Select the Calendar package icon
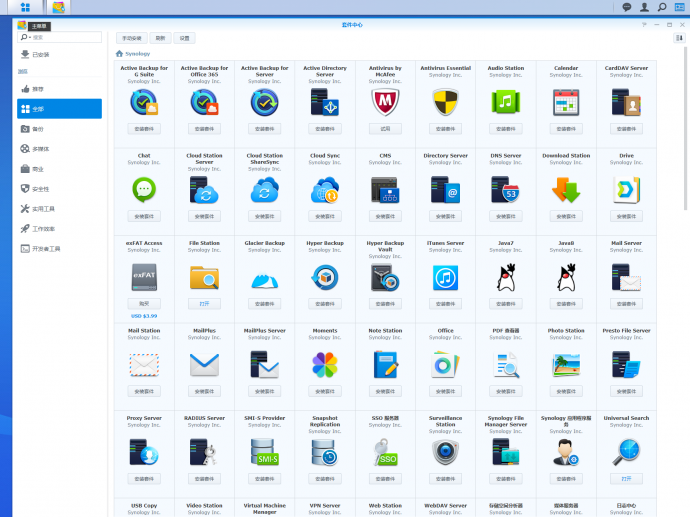The image size is (690, 517). pyautogui.click(x=566, y=102)
